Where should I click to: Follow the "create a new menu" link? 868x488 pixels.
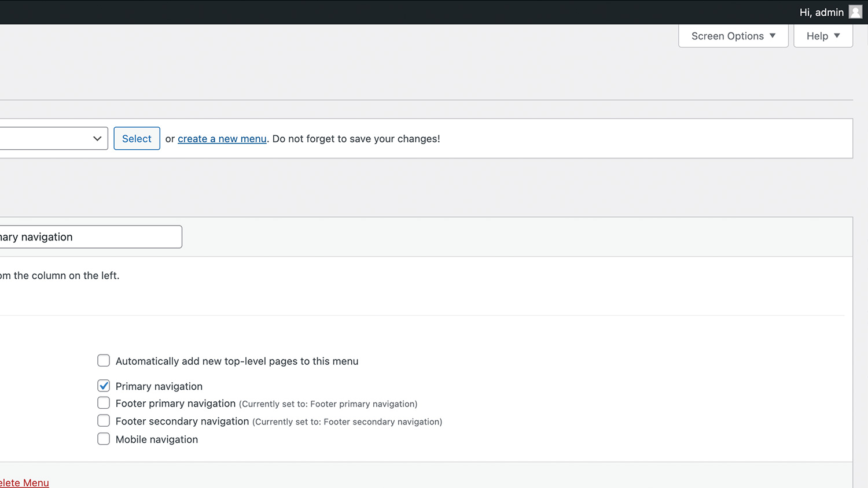pos(222,139)
